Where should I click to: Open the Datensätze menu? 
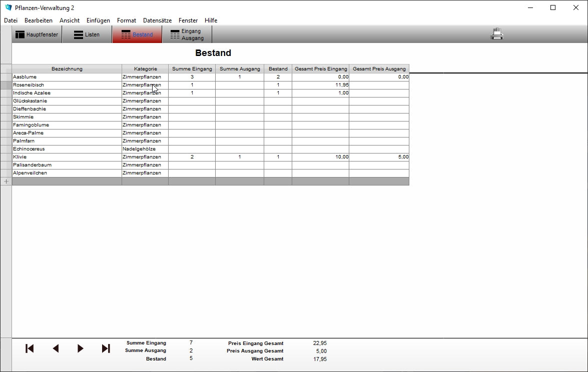157,20
